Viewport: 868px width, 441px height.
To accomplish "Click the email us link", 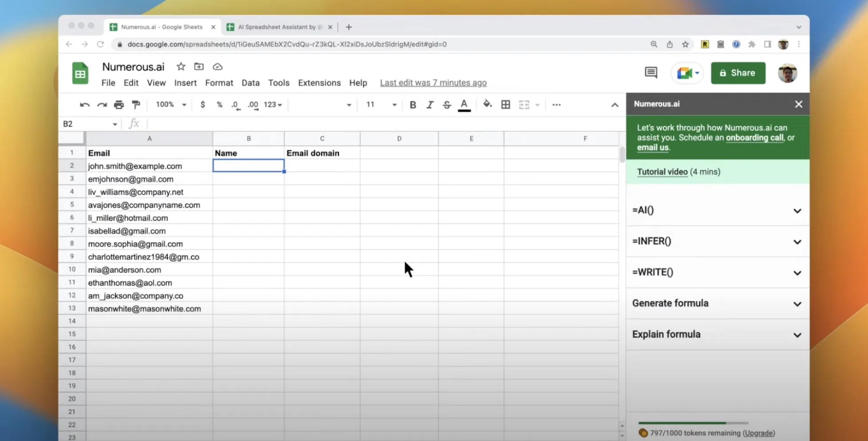I will point(653,148).
